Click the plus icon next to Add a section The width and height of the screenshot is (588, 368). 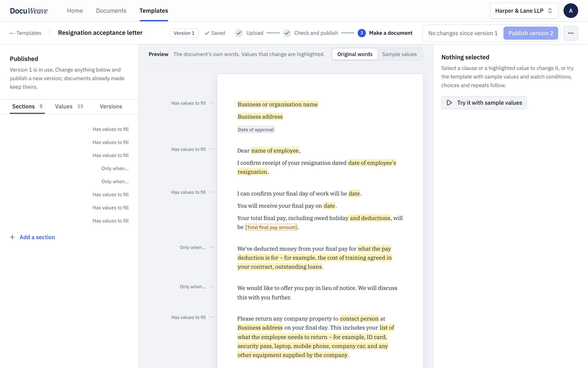click(x=12, y=237)
